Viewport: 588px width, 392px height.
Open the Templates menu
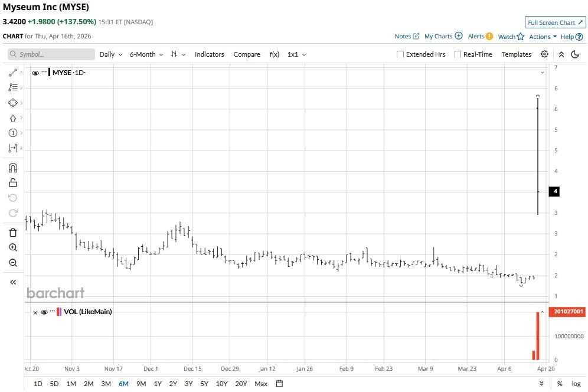(x=517, y=54)
